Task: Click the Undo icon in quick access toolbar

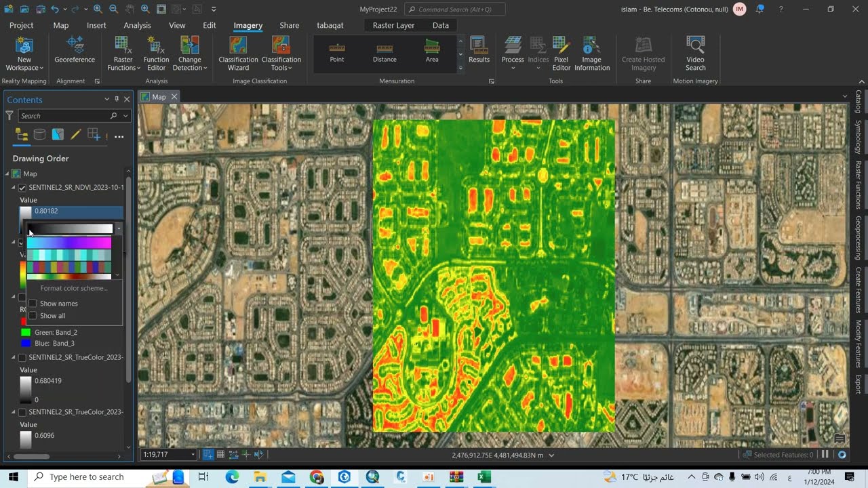Action: [54, 9]
